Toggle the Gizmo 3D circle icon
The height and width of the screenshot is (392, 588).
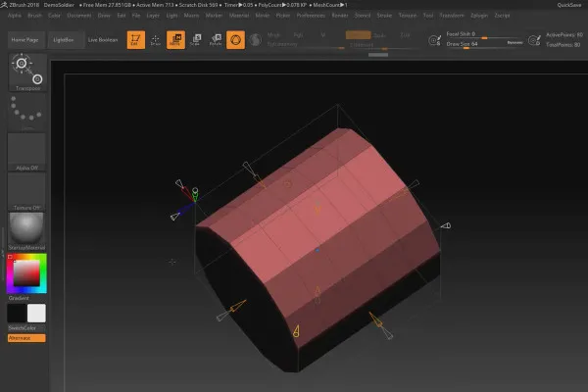(x=235, y=40)
